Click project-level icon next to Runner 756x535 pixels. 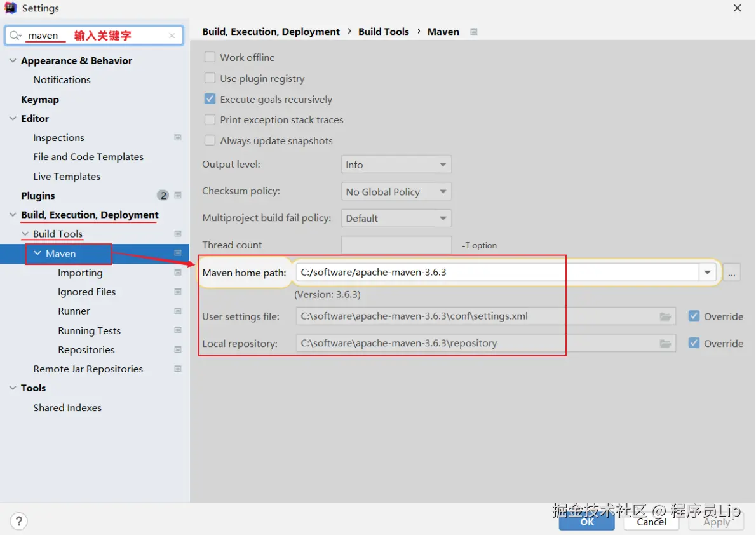point(177,311)
